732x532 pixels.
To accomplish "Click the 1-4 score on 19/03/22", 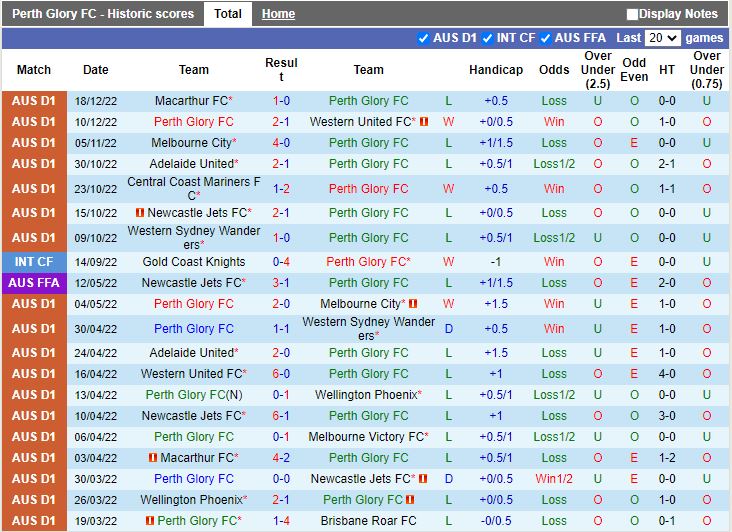I will coord(281,521).
